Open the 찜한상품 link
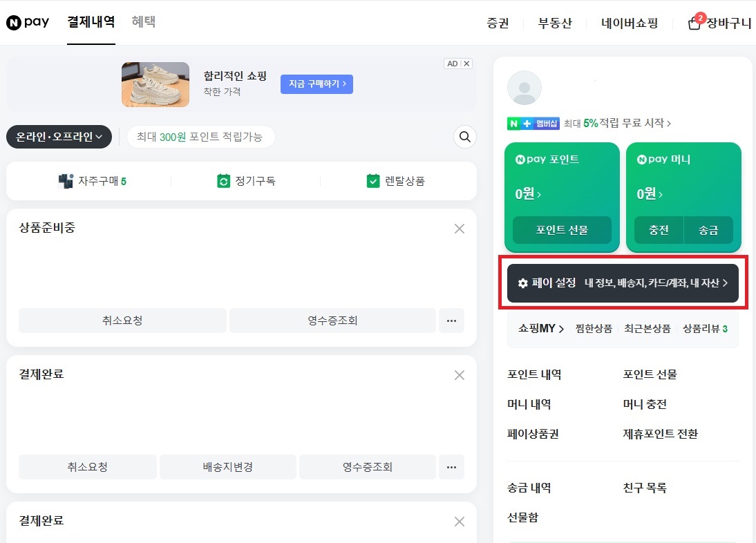Image resolution: width=756 pixels, height=543 pixels. tap(594, 329)
